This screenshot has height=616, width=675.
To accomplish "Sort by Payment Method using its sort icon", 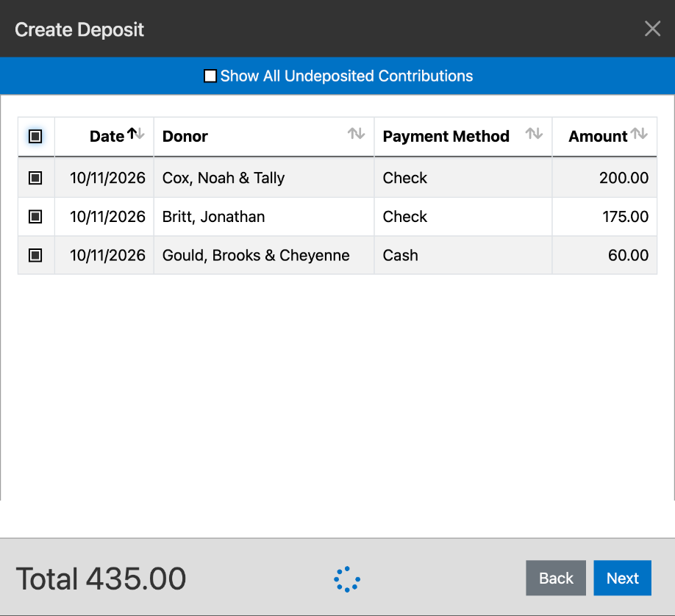I will point(535,134).
